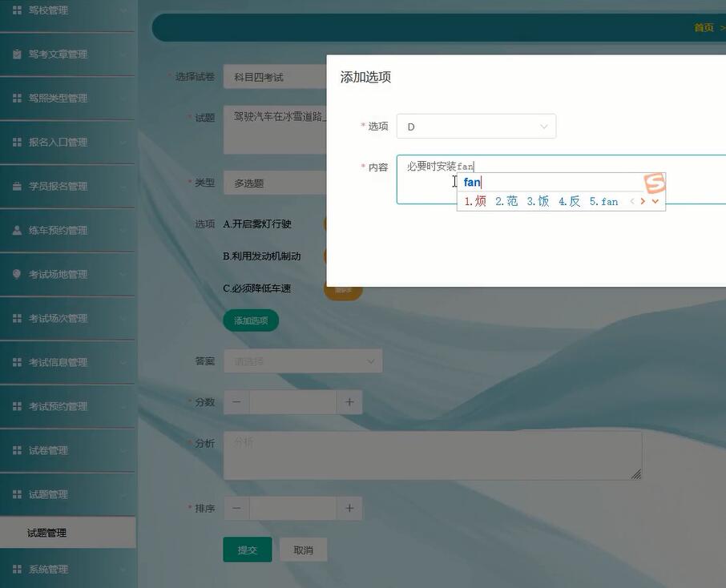Click the grid icon beside 考试场次管理

click(17, 318)
